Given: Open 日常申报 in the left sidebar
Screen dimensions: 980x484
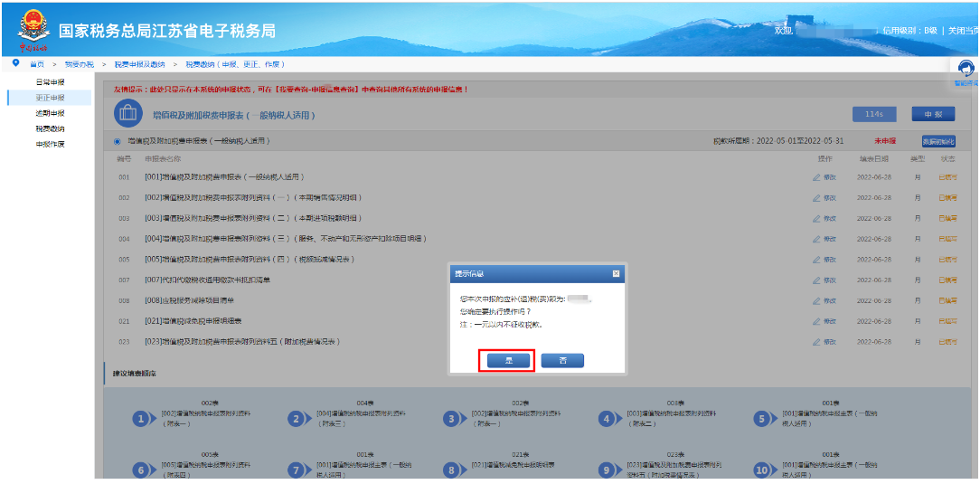Looking at the screenshot, I should pyautogui.click(x=50, y=82).
